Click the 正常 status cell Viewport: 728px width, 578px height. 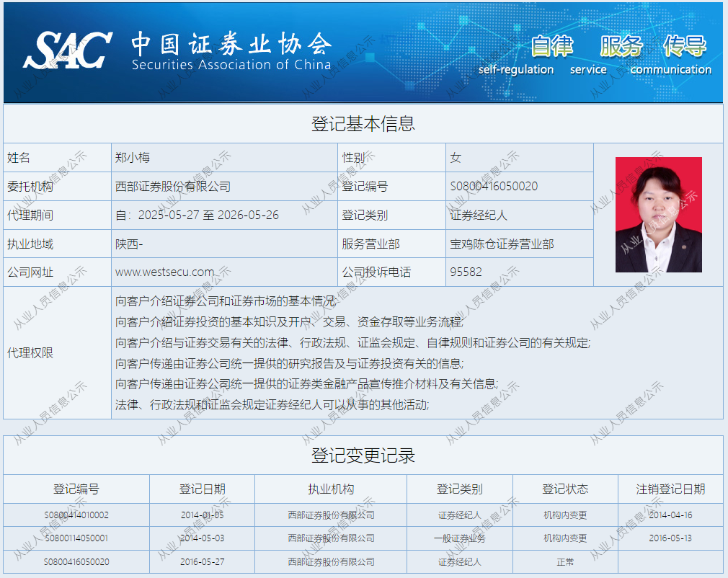point(565,561)
